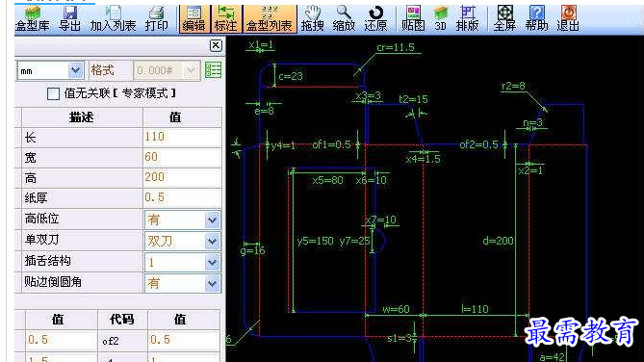Viewport: 644px width, 362px height.
Task: Click 加入列表 add to list
Action: coord(113,19)
